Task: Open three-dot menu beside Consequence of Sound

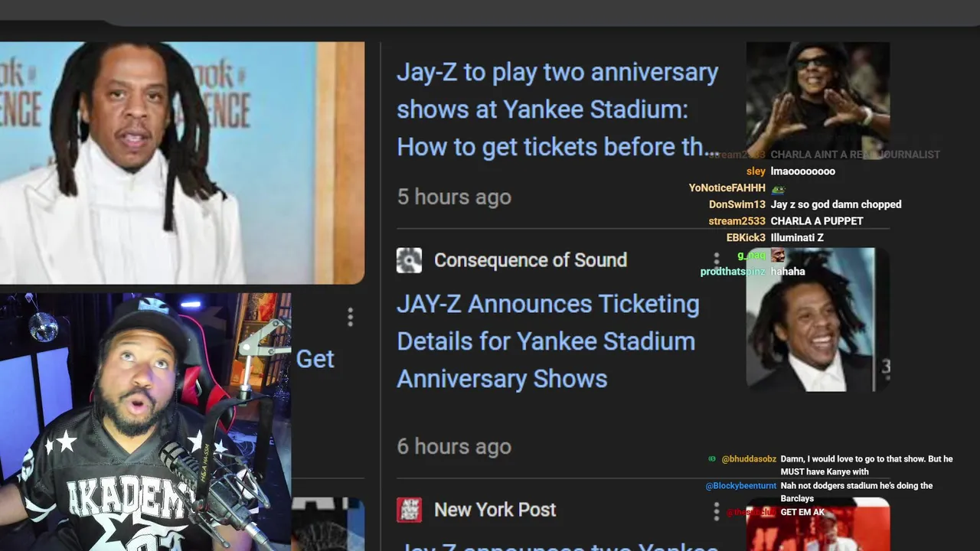Action: pos(717,261)
